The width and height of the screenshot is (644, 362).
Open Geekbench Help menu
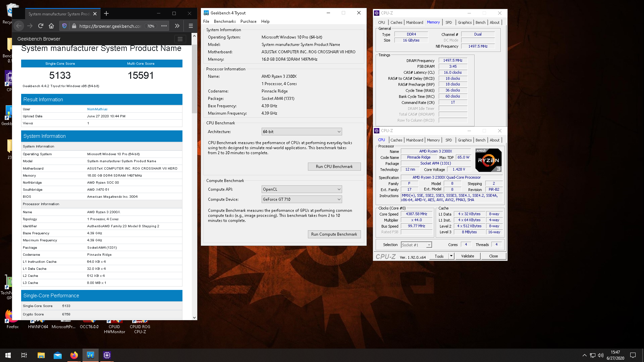265,21
